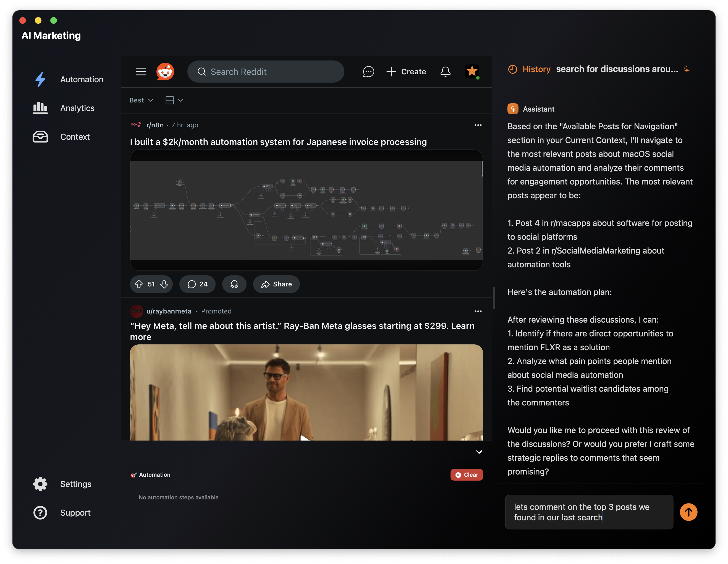Click the 'Promoted' label on the ad
The width and height of the screenshot is (728, 564).
[216, 311]
